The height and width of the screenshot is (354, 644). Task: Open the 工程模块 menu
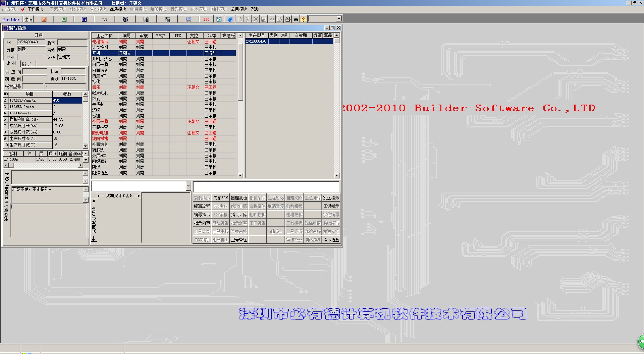click(35, 9)
